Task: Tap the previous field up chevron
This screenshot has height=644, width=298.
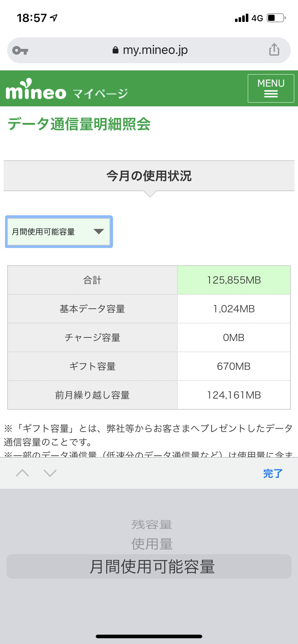Action: point(22,473)
